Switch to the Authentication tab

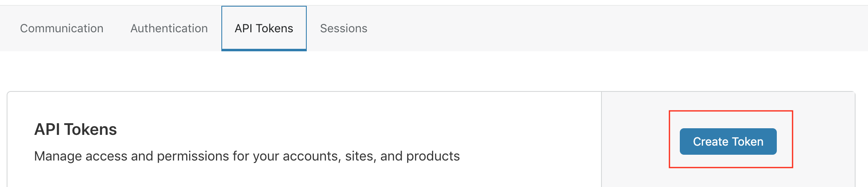click(x=169, y=29)
